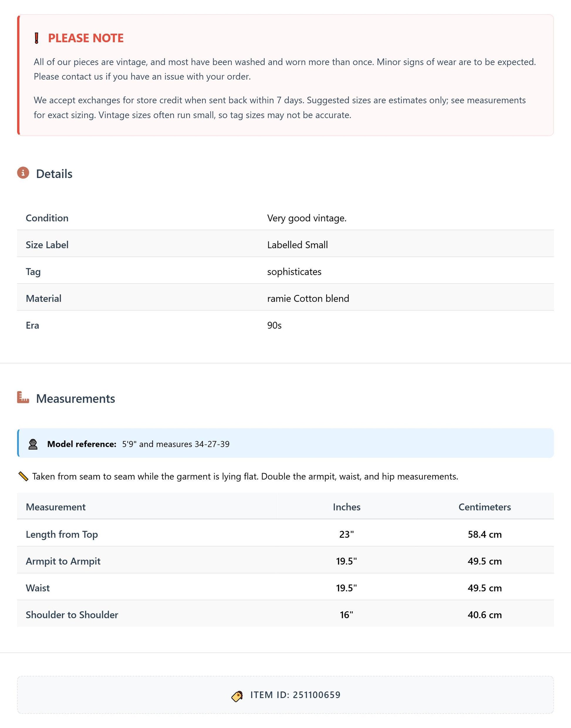Click the Armpit to Armpit row label
This screenshot has height=728, width=571.
pos(63,561)
